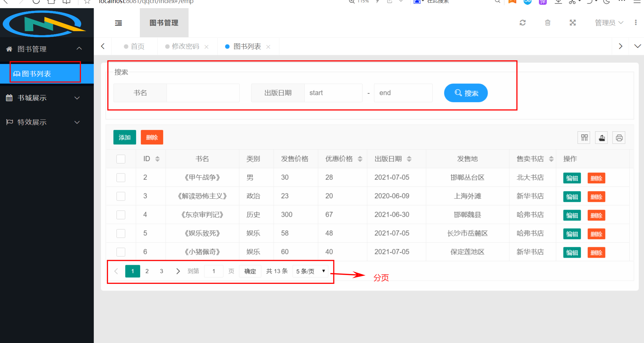Select 图书列表 in the sidebar

(47, 74)
